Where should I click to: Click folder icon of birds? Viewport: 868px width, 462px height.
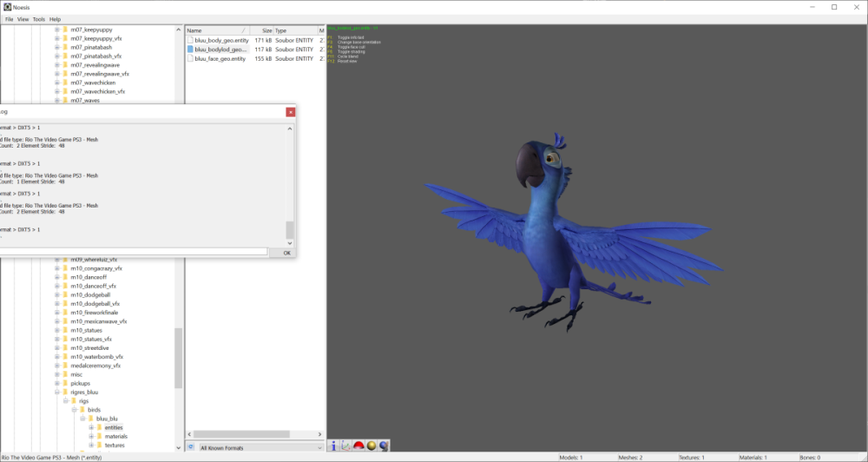[82, 410]
